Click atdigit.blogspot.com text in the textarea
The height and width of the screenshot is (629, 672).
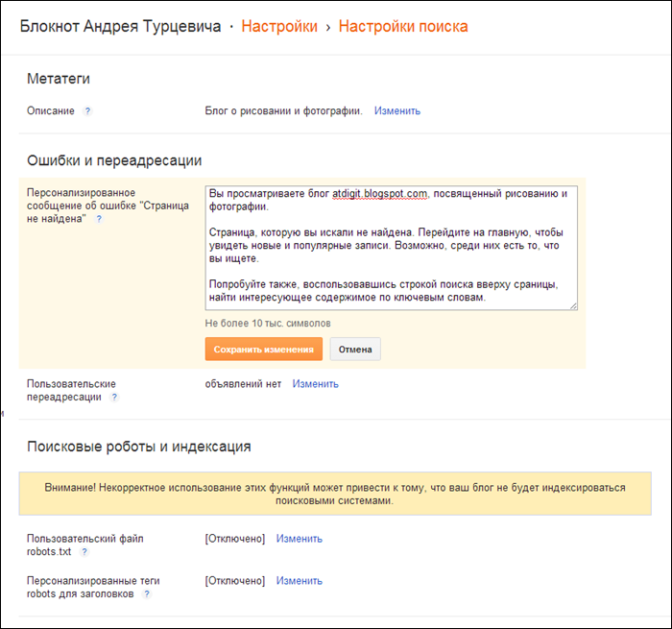click(380, 194)
